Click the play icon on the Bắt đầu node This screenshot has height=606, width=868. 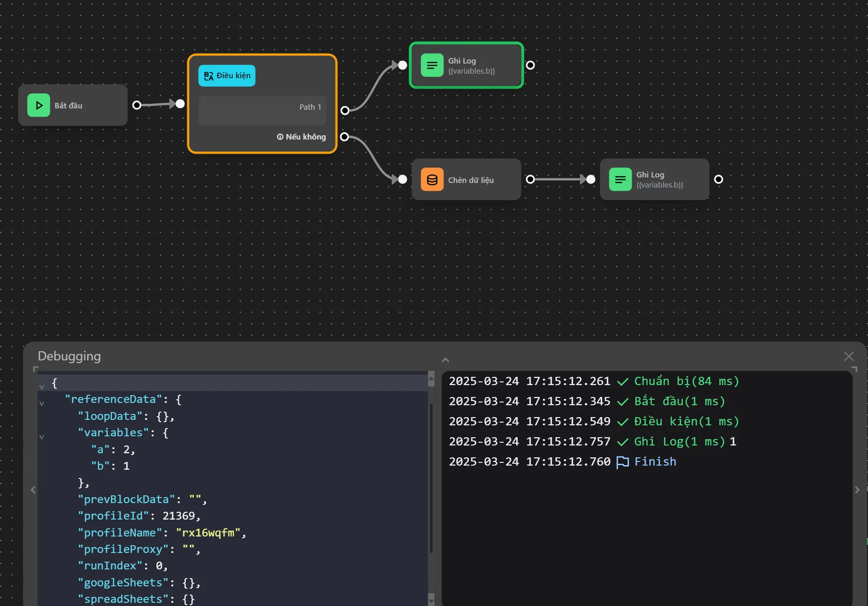coord(38,105)
